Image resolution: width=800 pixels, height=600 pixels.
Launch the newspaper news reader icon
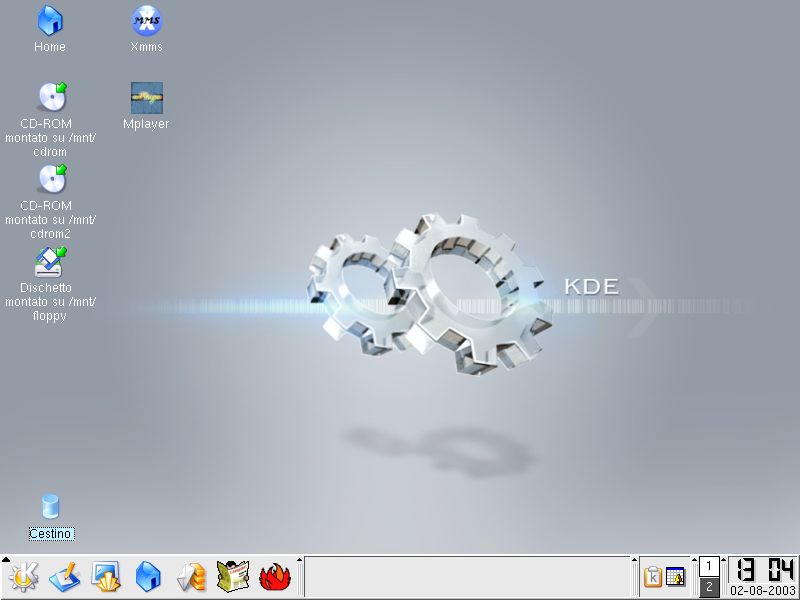[x=233, y=577]
